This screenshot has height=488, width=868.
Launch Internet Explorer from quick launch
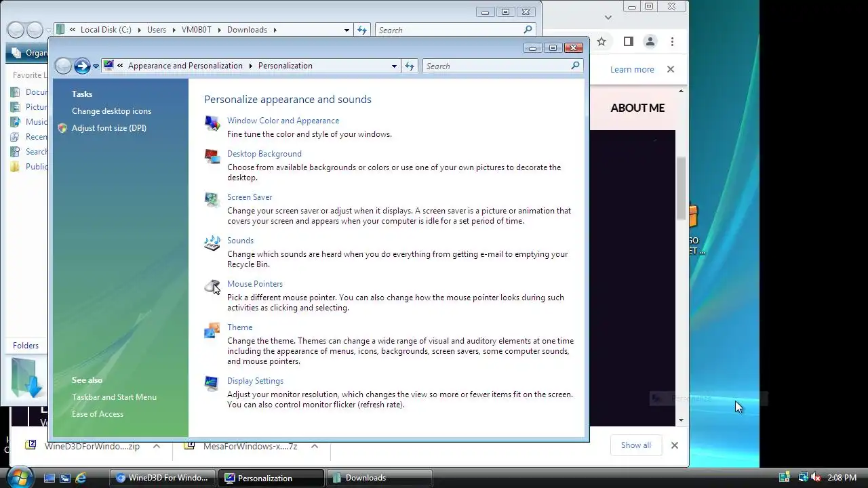pos(81,478)
